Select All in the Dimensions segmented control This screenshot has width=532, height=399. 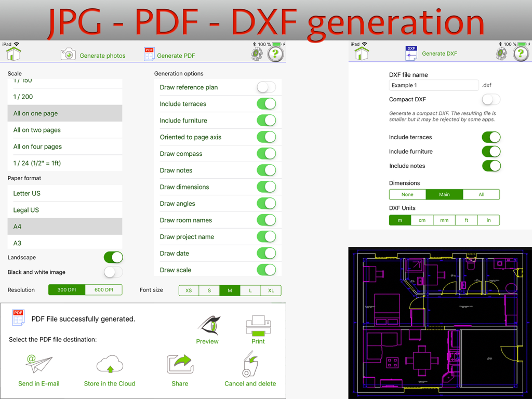click(x=481, y=194)
